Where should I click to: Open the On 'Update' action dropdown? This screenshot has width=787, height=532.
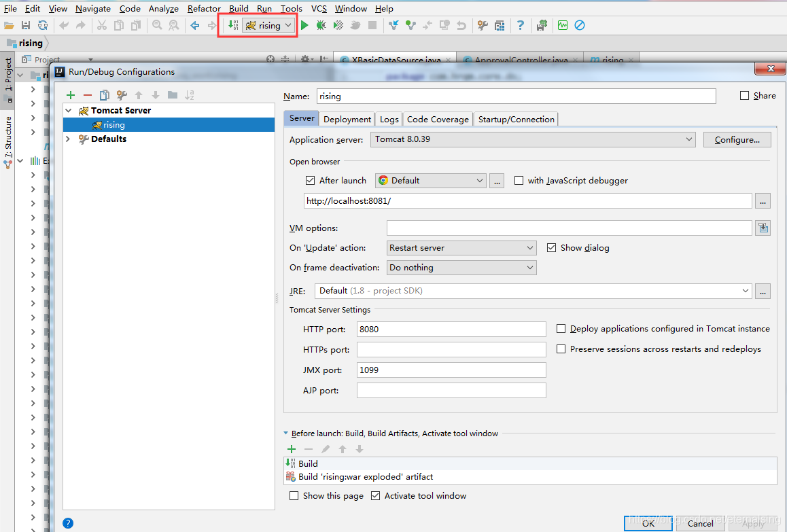[x=461, y=248]
